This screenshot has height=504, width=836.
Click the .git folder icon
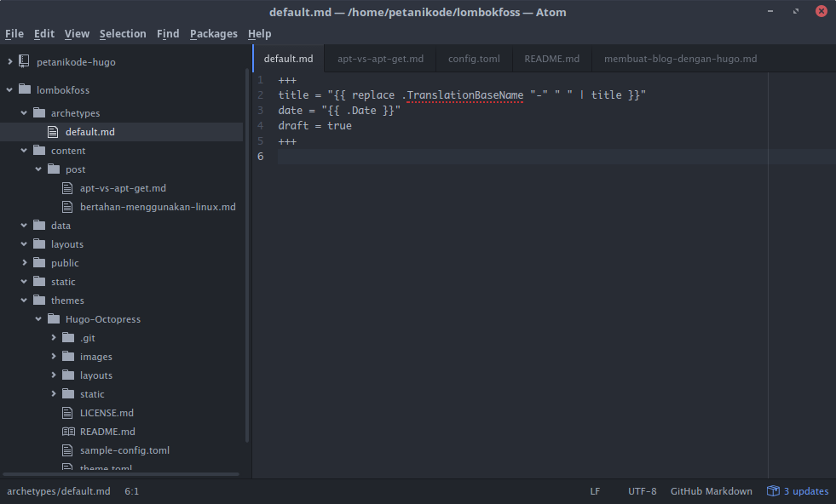68,338
